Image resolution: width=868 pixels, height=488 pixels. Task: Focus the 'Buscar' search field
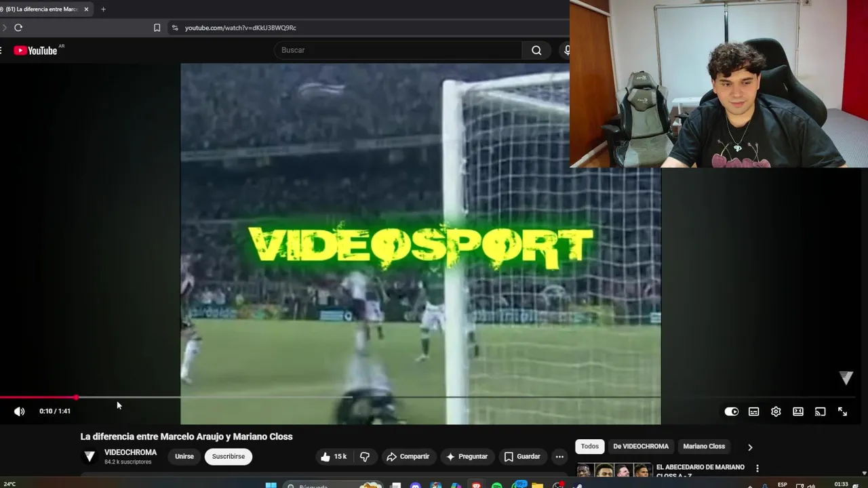tap(398, 50)
